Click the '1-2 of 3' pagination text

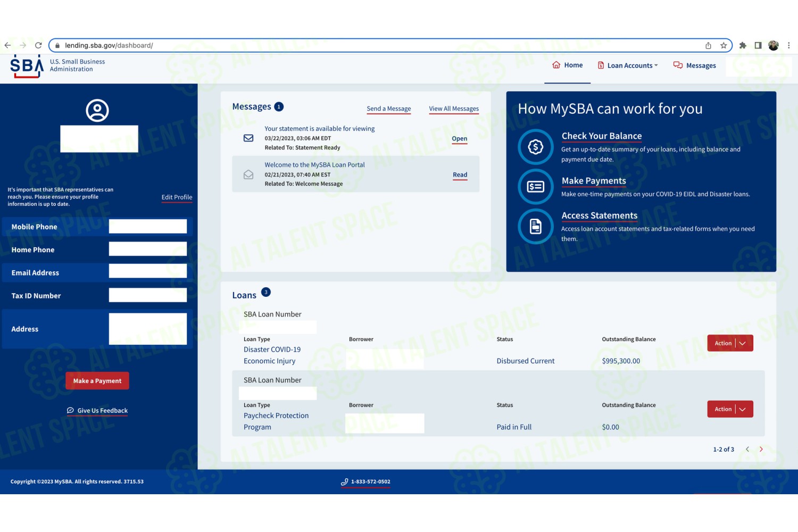[x=724, y=450]
